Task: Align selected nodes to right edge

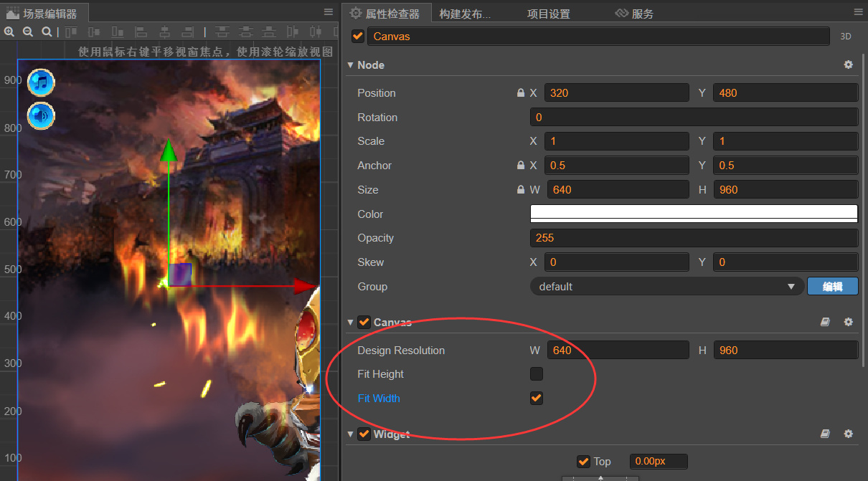Action: click(187, 32)
